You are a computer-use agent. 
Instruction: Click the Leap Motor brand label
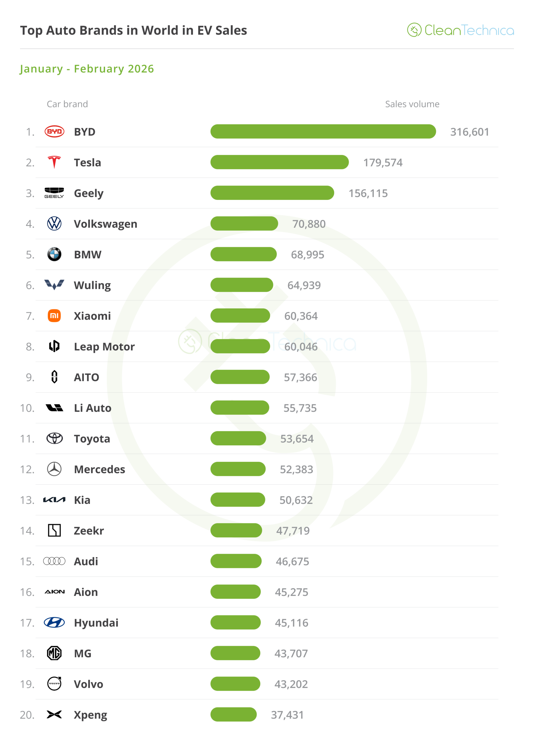tap(104, 347)
